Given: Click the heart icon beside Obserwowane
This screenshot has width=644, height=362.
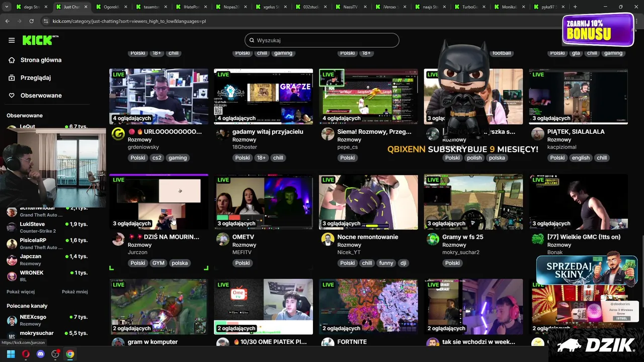Looking at the screenshot, I should (x=12, y=95).
